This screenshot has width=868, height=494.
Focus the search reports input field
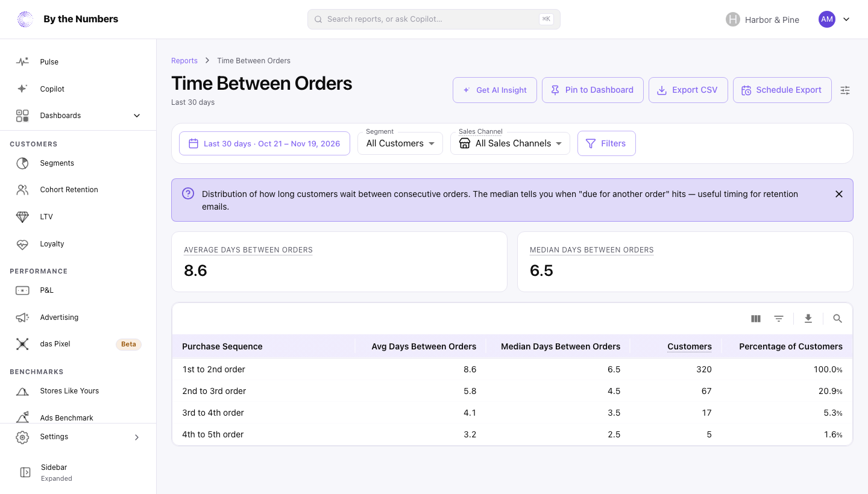434,19
